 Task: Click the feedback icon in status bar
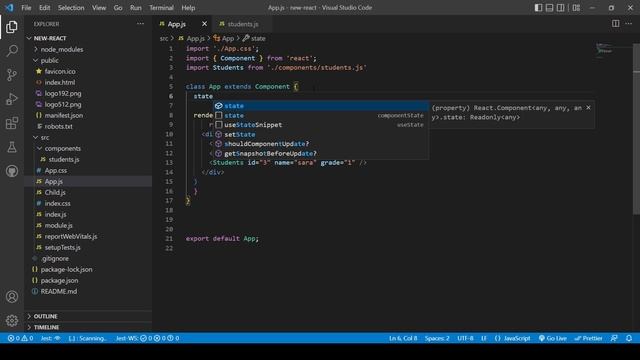pos(614,338)
